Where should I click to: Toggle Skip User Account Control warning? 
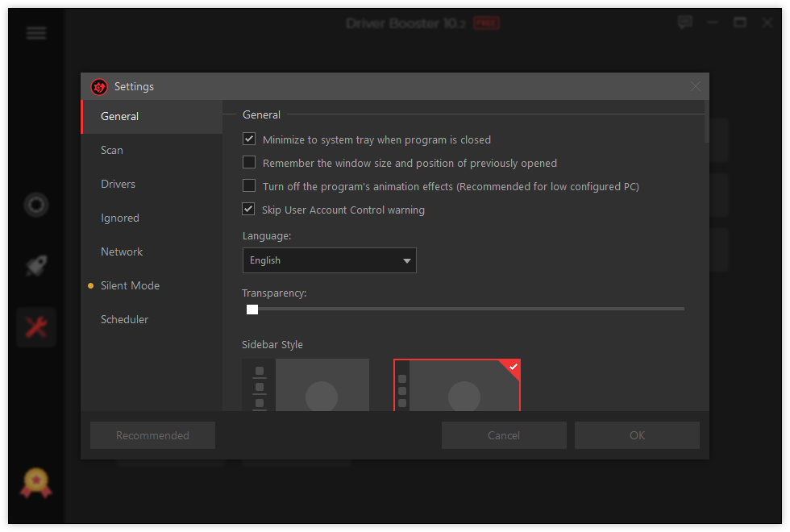248,209
